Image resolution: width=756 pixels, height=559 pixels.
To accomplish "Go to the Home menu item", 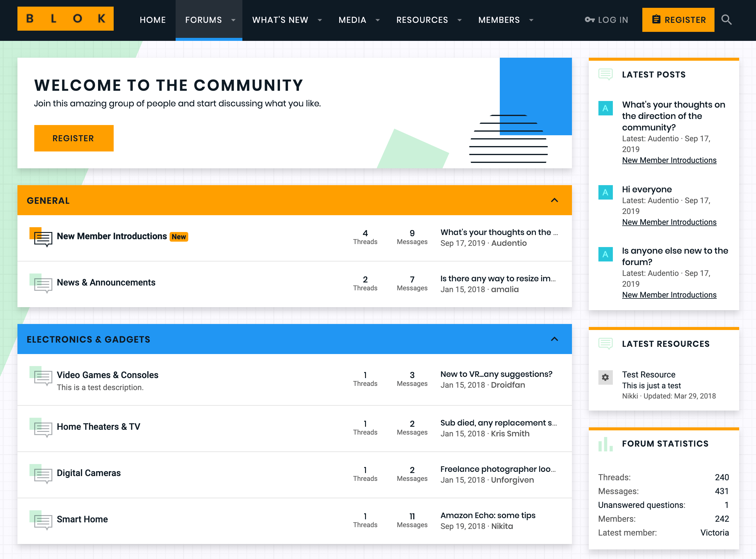I will (x=153, y=20).
